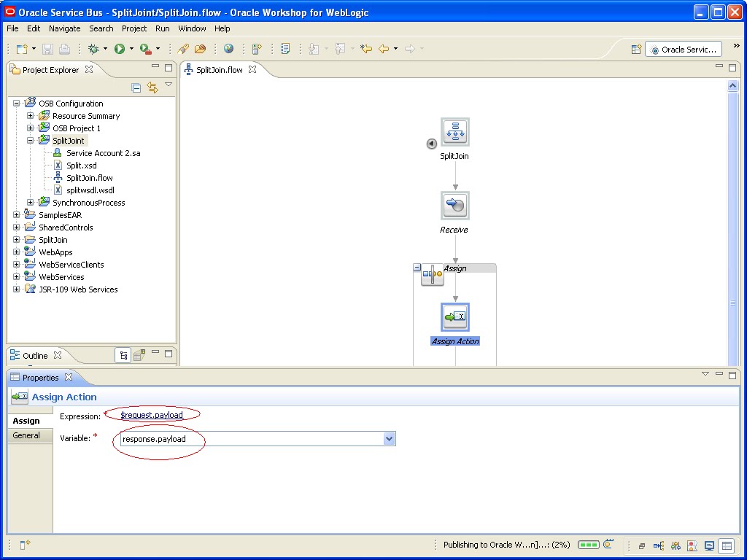The width and height of the screenshot is (747, 560).
Task: Click the yellow Back arrow icon
Action: pyautogui.click(x=384, y=49)
